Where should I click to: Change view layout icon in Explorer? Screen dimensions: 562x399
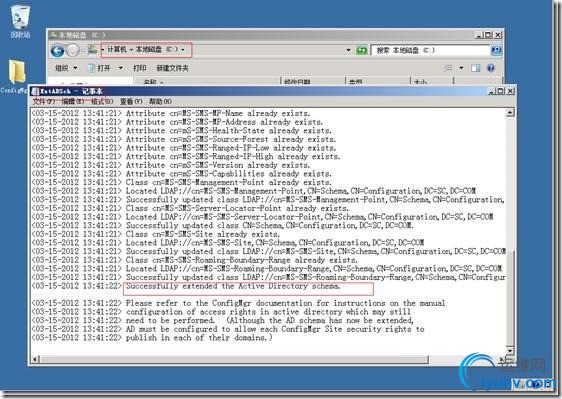448,68
